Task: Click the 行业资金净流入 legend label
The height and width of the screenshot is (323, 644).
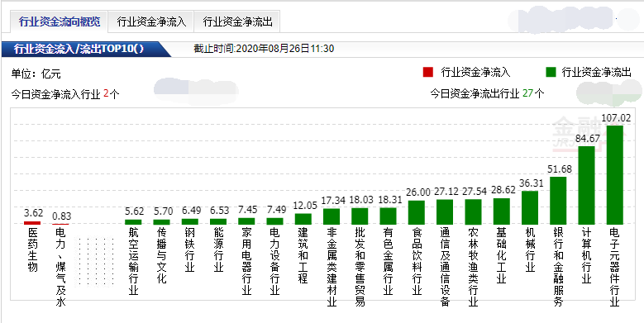Action: click(x=475, y=73)
